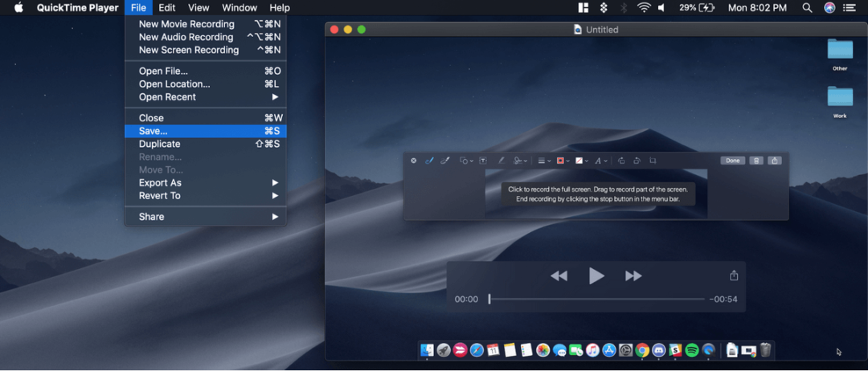Open the red border color dropdown
868x371 pixels.
click(x=563, y=161)
